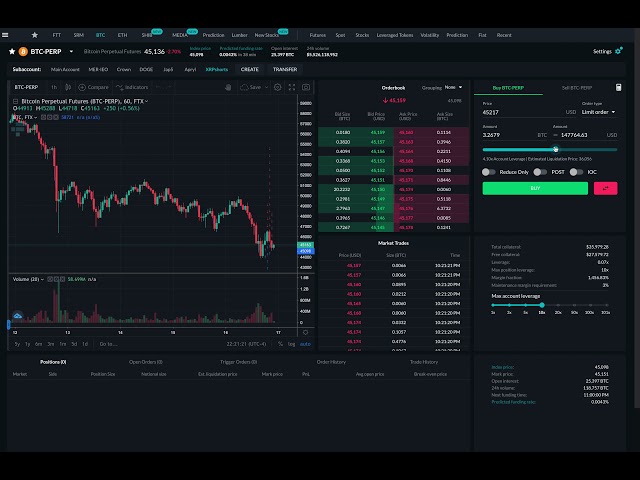Image resolution: width=640 pixels, height=480 pixels.
Task: Toggle auto scale on the chart
Action: (305, 344)
